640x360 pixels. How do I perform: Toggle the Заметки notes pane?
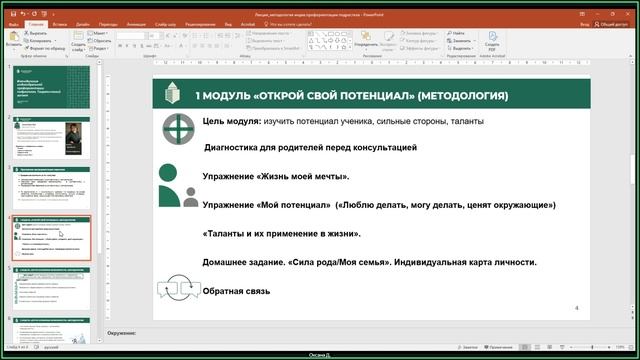[468, 347]
